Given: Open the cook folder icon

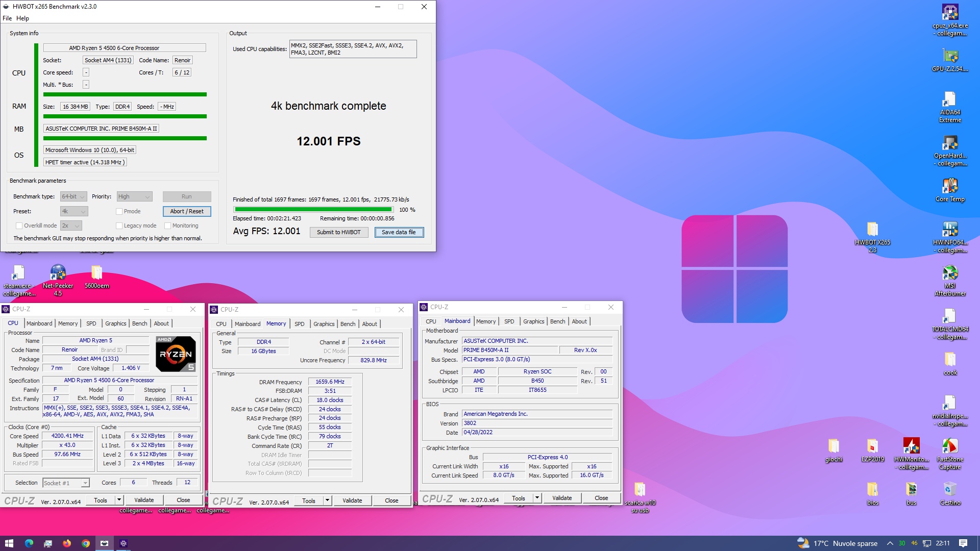Looking at the screenshot, I should [950, 364].
